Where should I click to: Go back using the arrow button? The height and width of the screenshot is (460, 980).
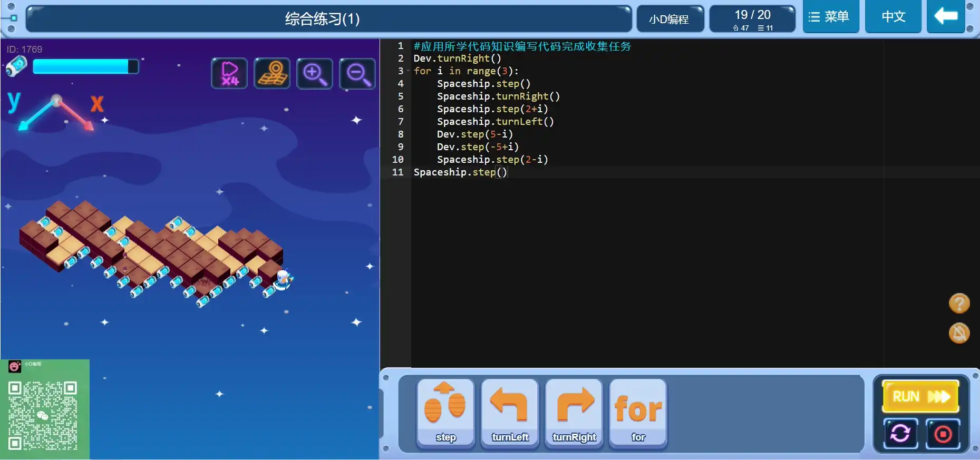[x=946, y=17]
